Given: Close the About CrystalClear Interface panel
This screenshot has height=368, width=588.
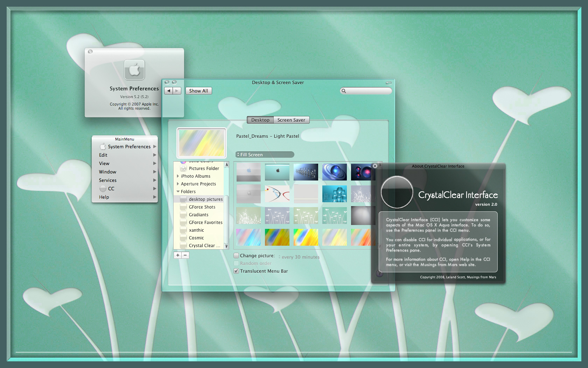Looking at the screenshot, I should click(x=375, y=166).
